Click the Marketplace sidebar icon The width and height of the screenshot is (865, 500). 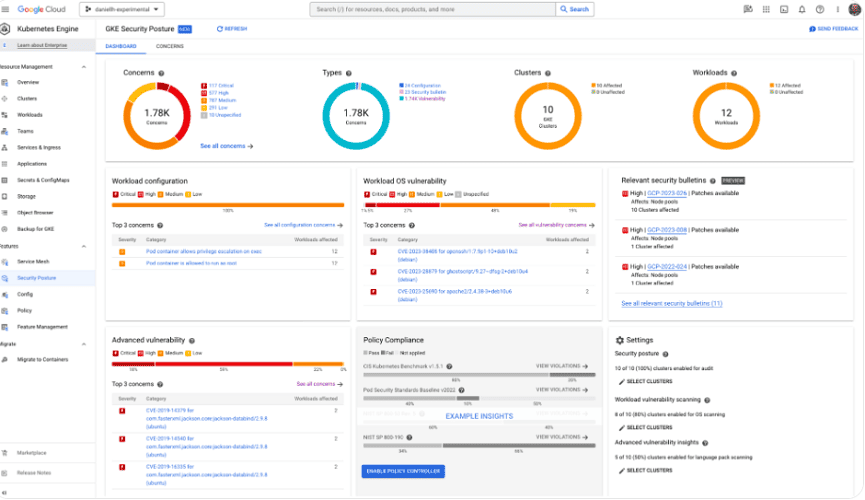(x=4, y=453)
